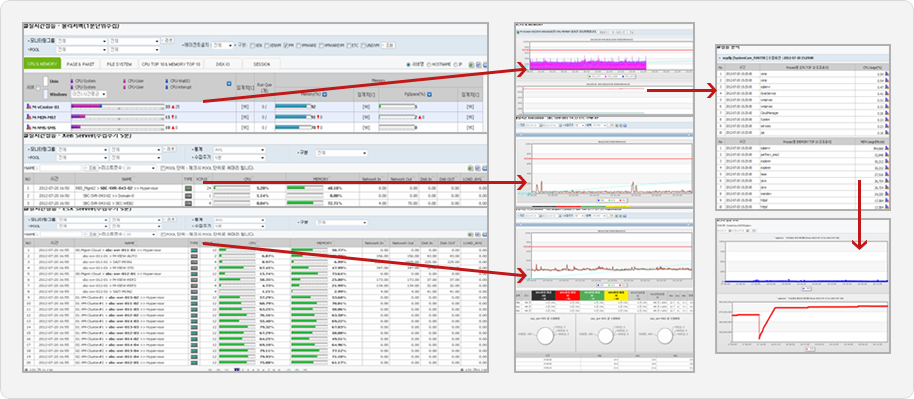
Task: Open the Windows time-period dropdown in table header
Action: (x=89, y=94)
